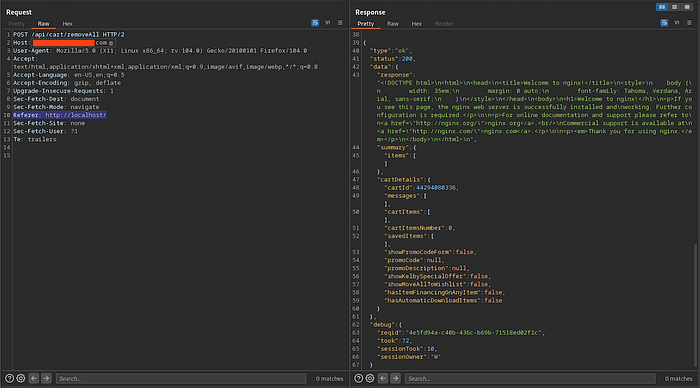Click the Accept-Language header line
Image resolution: width=700 pixels, height=388 pixels.
pos(69,75)
